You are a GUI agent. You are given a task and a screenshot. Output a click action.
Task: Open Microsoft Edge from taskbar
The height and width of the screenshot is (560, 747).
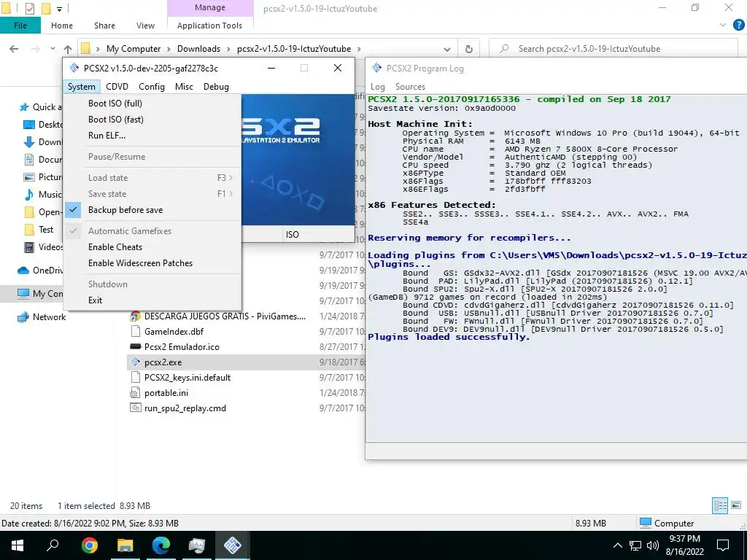161,545
